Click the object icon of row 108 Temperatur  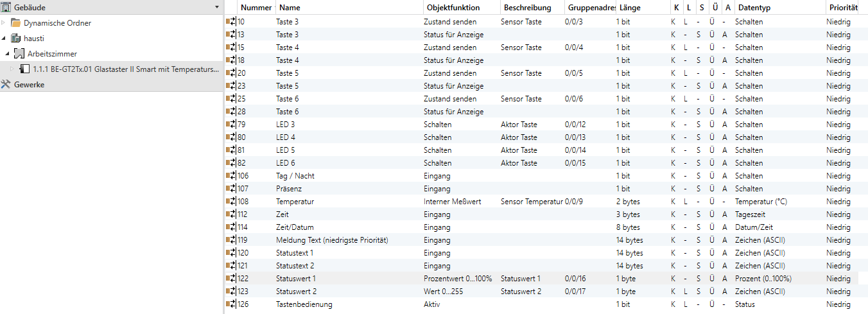tap(231, 202)
